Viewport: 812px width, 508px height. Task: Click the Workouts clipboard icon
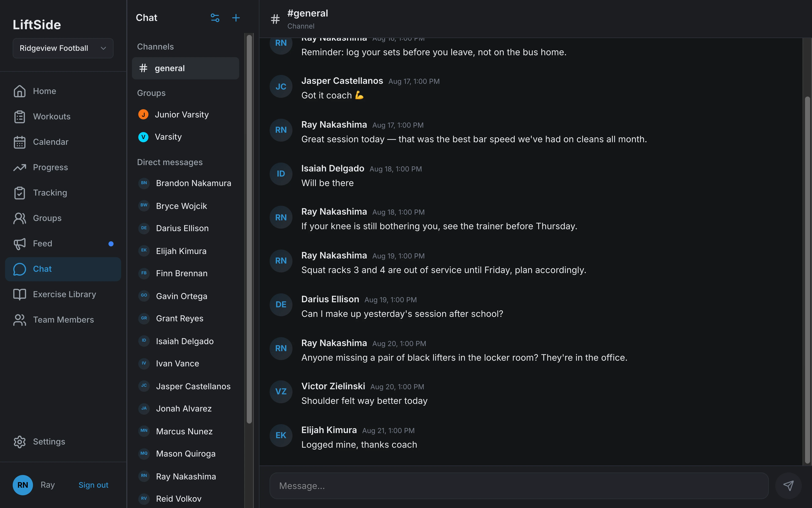point(19,117)
